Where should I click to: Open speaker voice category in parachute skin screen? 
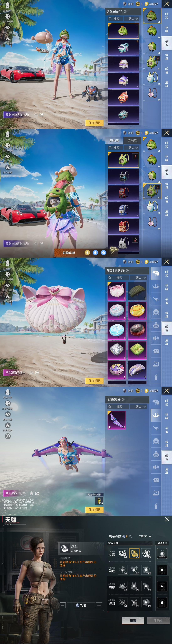click(156, 338)
